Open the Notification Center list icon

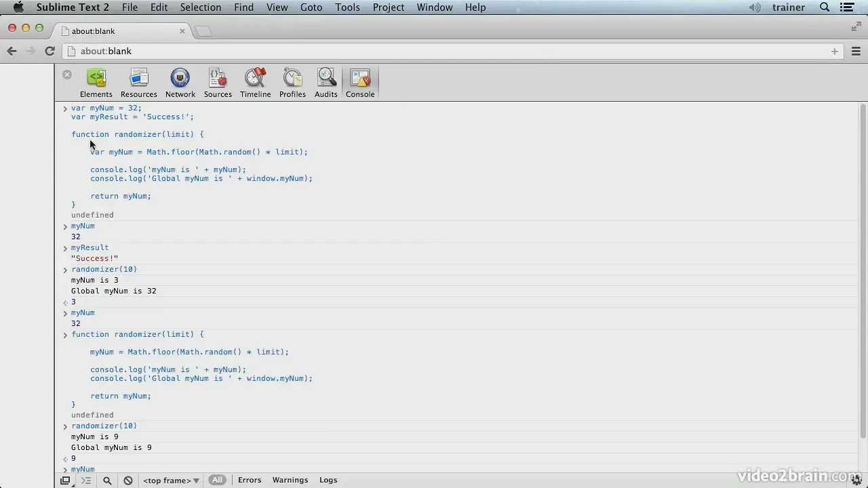pos(847,7)
